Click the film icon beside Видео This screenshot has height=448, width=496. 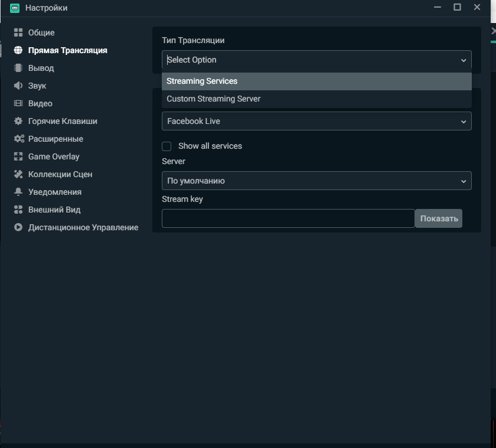coord(18,103)
